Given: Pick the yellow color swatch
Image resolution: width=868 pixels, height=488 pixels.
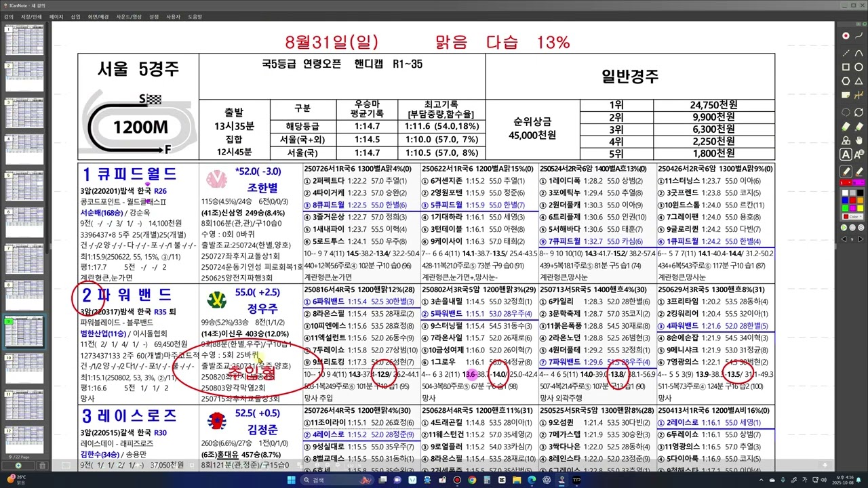Looking at the screenshot, I should point(860,207).
